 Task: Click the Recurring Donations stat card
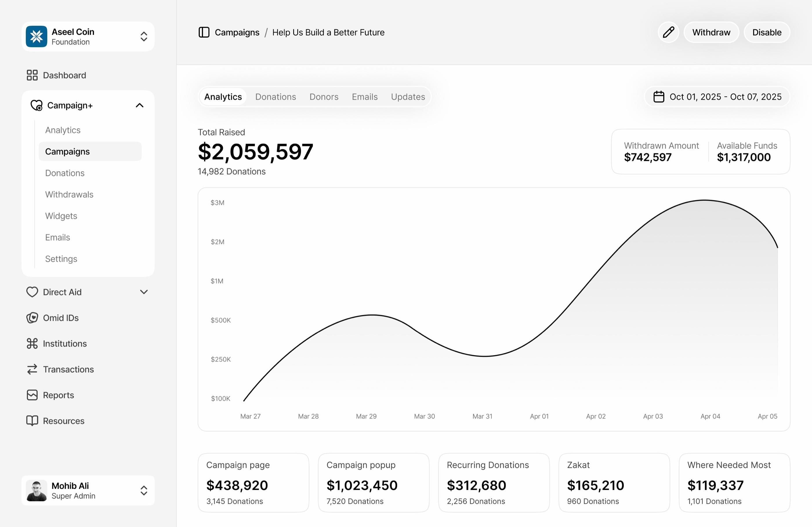click(x=494, y=483)
